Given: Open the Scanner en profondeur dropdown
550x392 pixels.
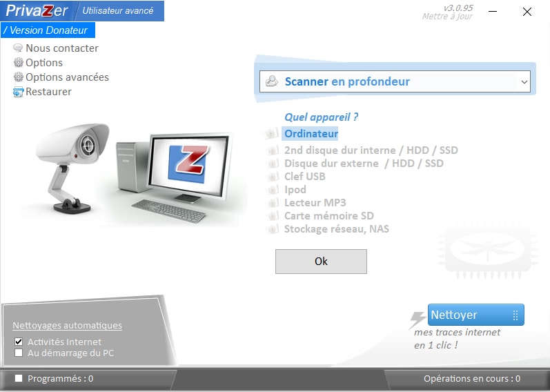Looking at the screenshot, I should point(395,81).
